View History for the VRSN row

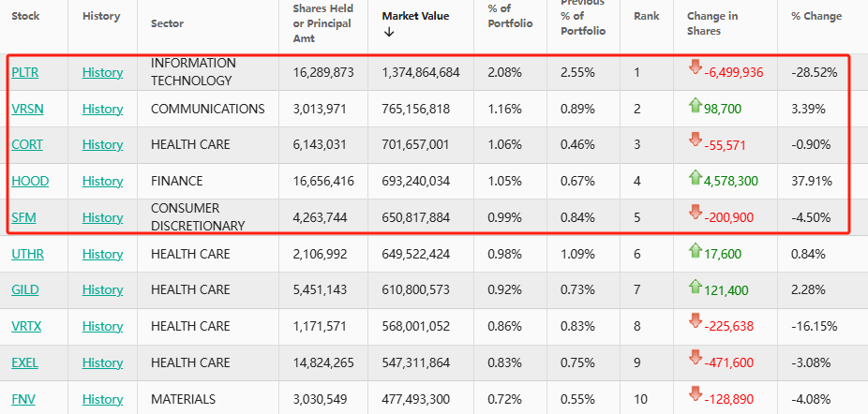[x=102, y=109]
